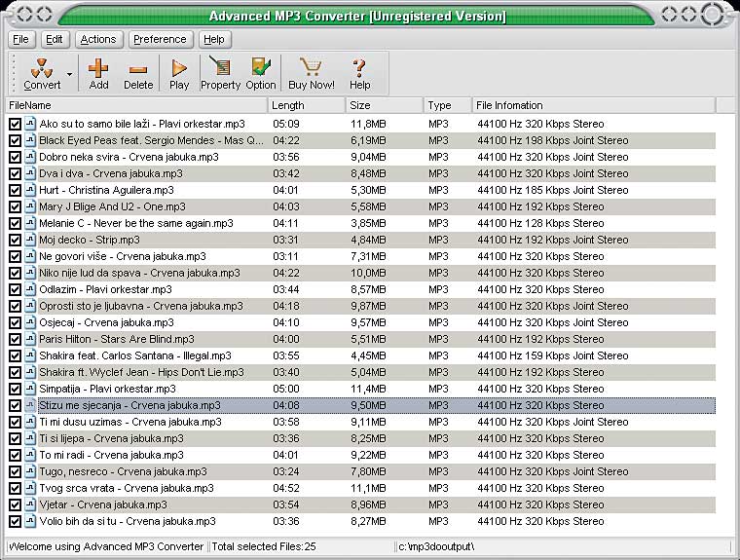Screen dimensions: 740x560
Task: Uncheck the Black Eyed Peas file checkbox
Action: coord(15,140)
